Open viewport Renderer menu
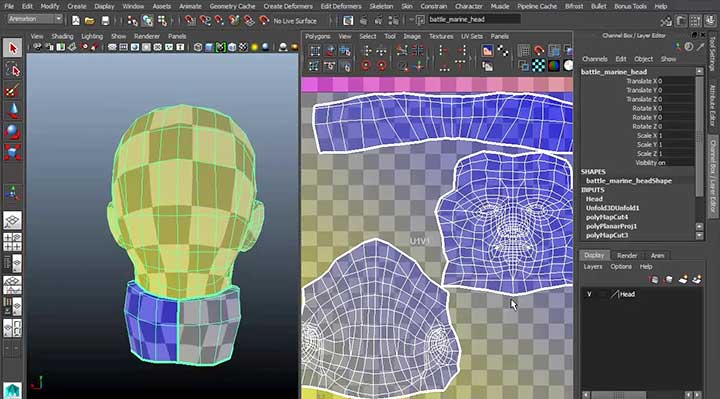The height and width of the screenshot is (399, 720). tap(147, 36)
